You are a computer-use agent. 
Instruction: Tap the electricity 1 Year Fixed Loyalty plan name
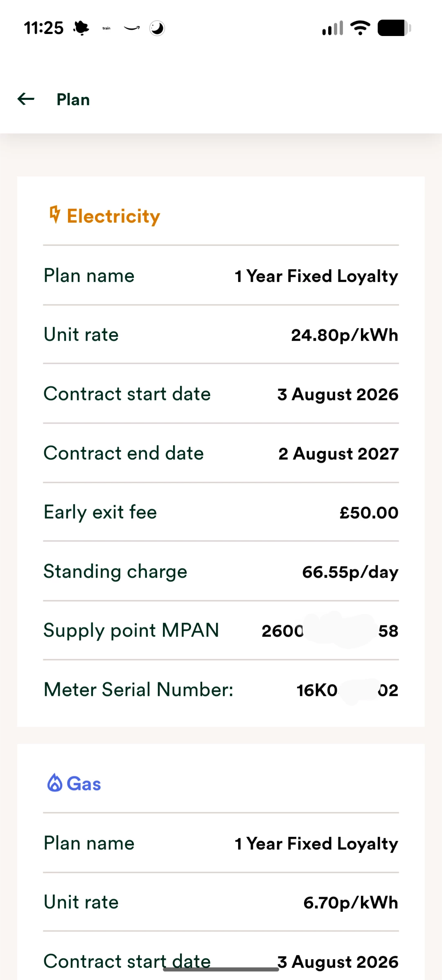pos(316,276)
